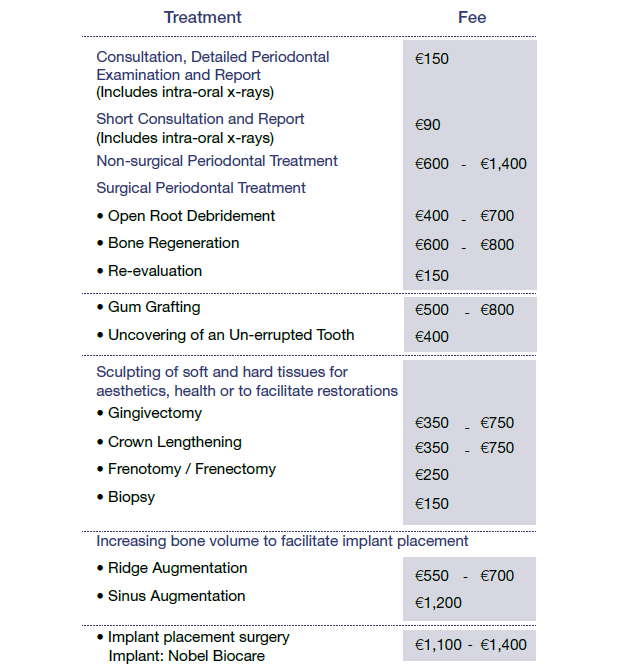Click the Ridge Augmentation item
Image resolution: width=617 pixels, height=664 pixels.
click(172, 568)
